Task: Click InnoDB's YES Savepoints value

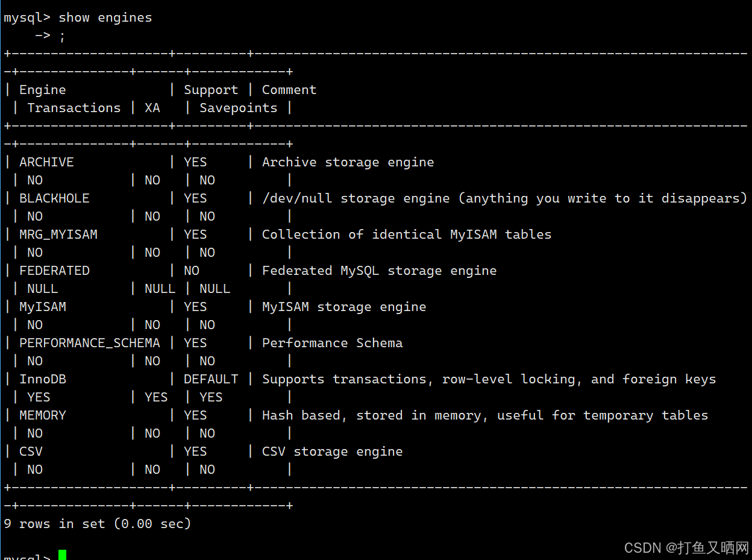Action: point(211,397)
